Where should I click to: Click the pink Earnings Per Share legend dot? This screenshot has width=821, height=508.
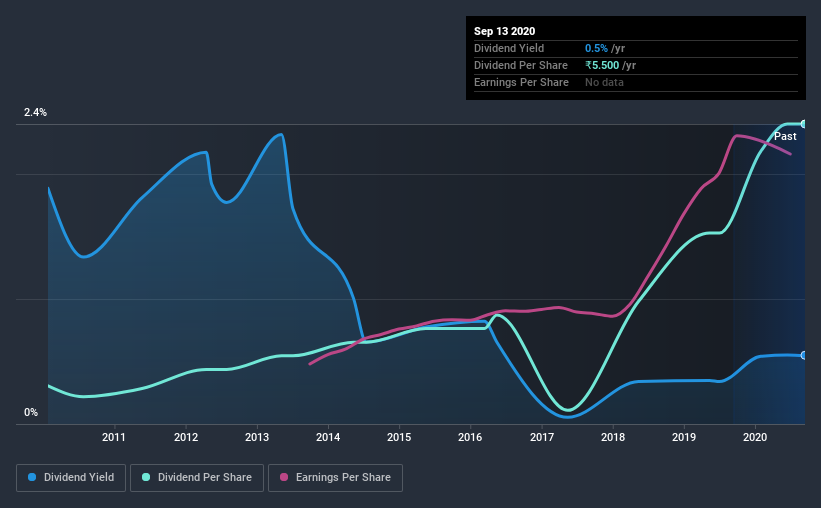[x=284, y=477]
